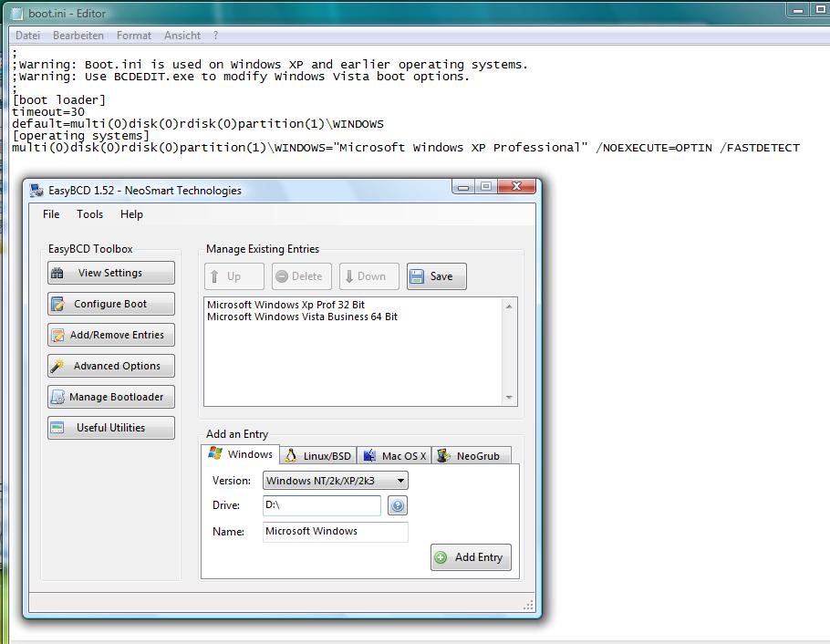Click the notepad icon on Configure Boot

[x=57, y=304]
